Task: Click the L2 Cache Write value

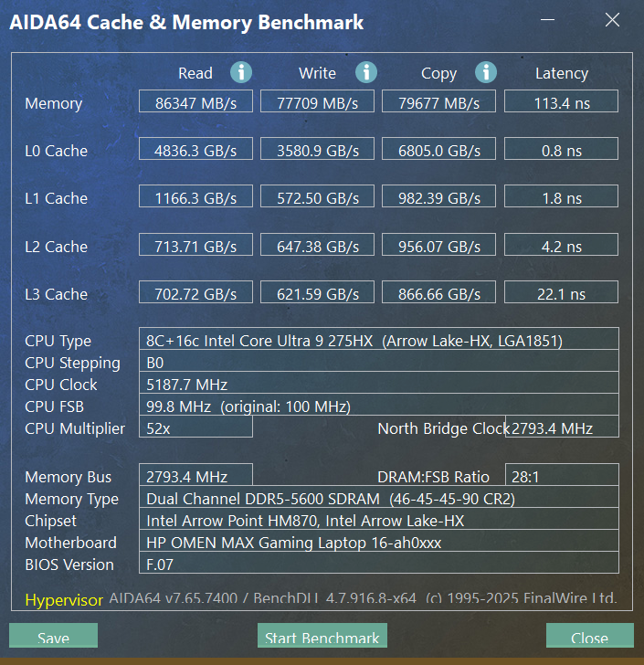Action: pyautogui.click(x=317, y=246)
